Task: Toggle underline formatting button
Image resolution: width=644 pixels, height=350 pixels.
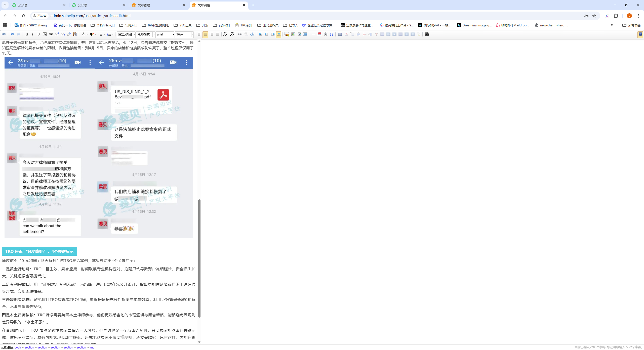Action: point(38,34)
